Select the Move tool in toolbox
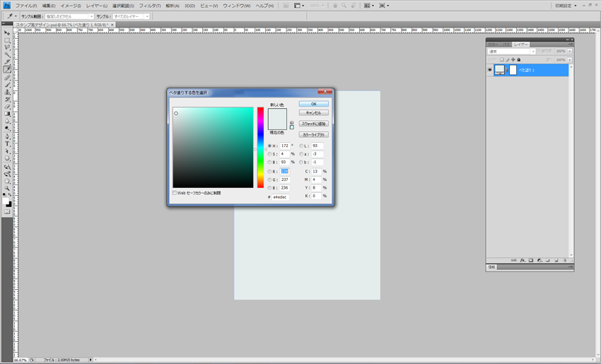This screenshot has height=364, width=601. pyautogui.click(x=7, y=33)
